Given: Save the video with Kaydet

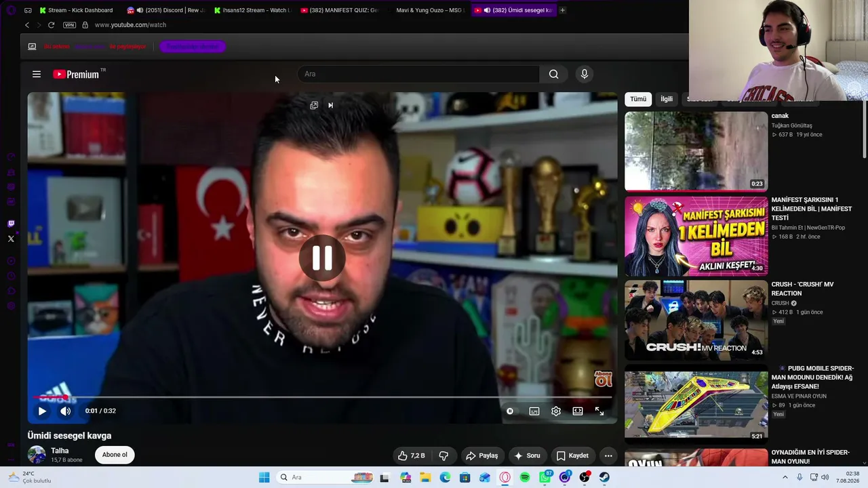Looking at the screenshot, I should click(572, 455).
